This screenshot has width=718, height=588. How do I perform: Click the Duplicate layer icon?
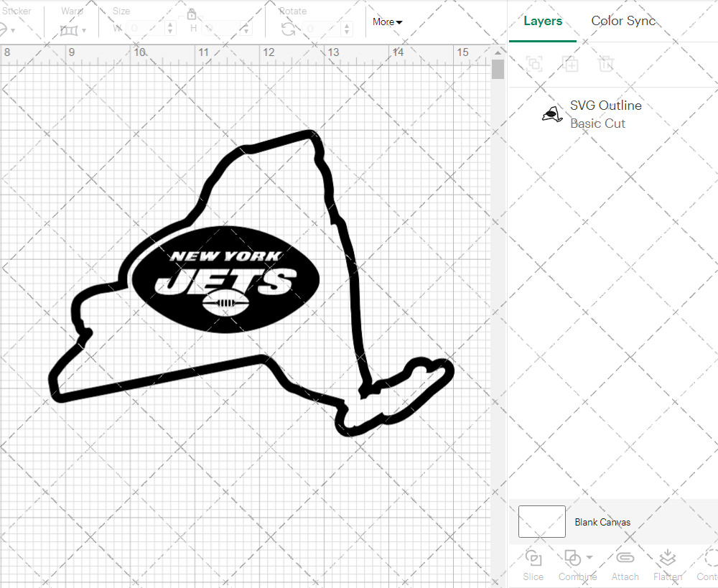(570, 64)
